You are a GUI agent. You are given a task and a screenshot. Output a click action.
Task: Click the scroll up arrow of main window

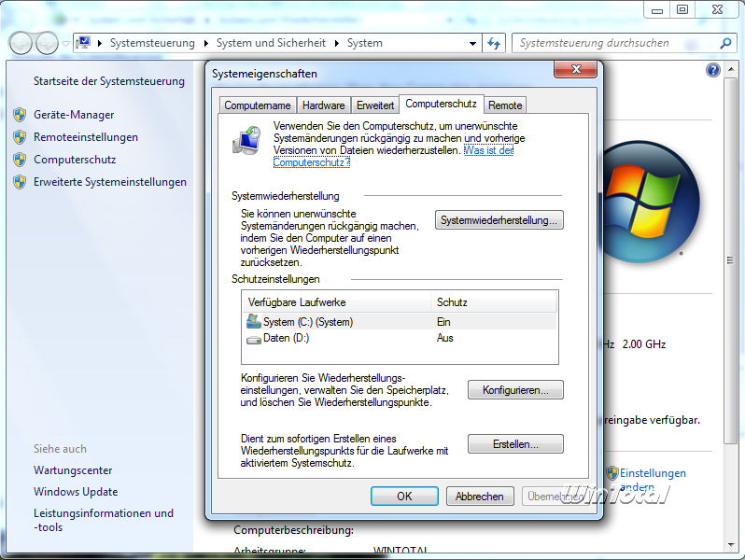point(731,70)
